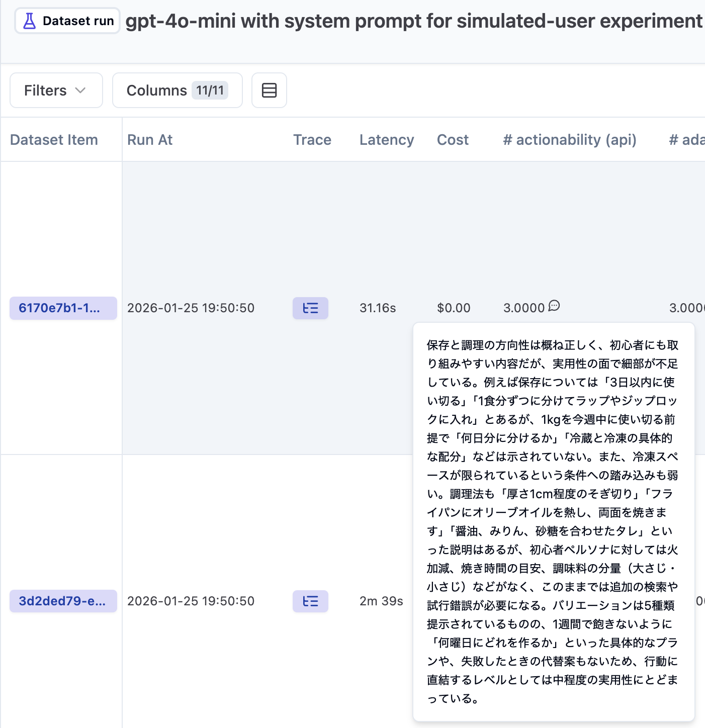
Task: Sort by the Latency column header
Action: pyautogui.click(x=386, y=140)
